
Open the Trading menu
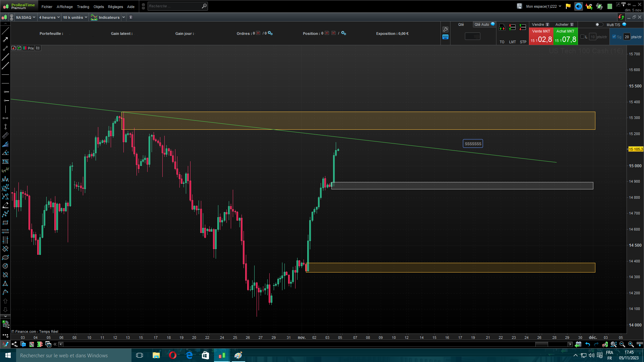83,7
